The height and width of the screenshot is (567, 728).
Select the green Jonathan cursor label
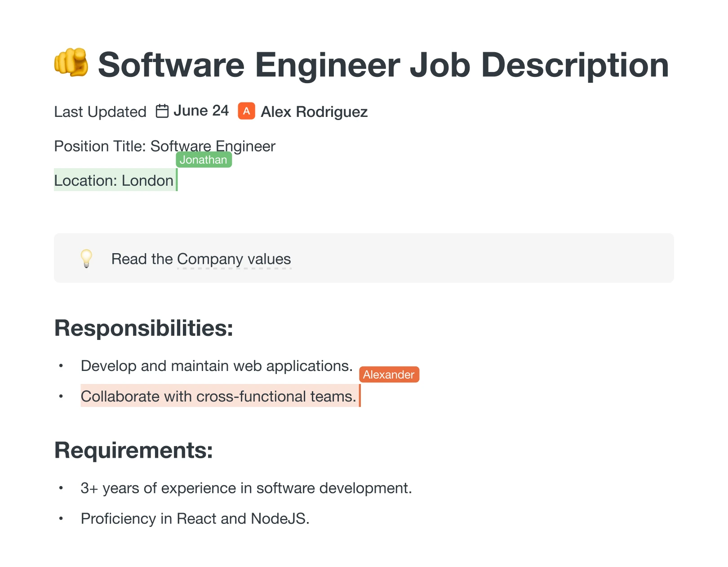click(x=204, y=160)
